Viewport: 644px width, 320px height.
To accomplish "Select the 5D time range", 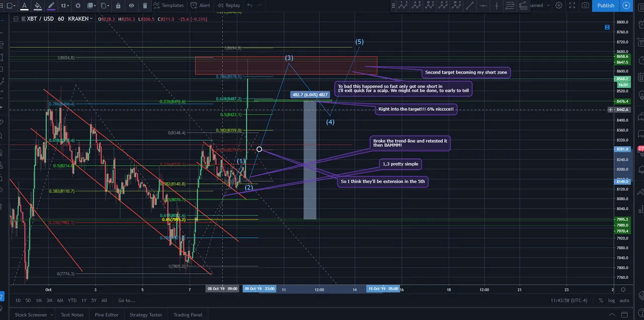I will pyautogui.click(x=28, y=300).
